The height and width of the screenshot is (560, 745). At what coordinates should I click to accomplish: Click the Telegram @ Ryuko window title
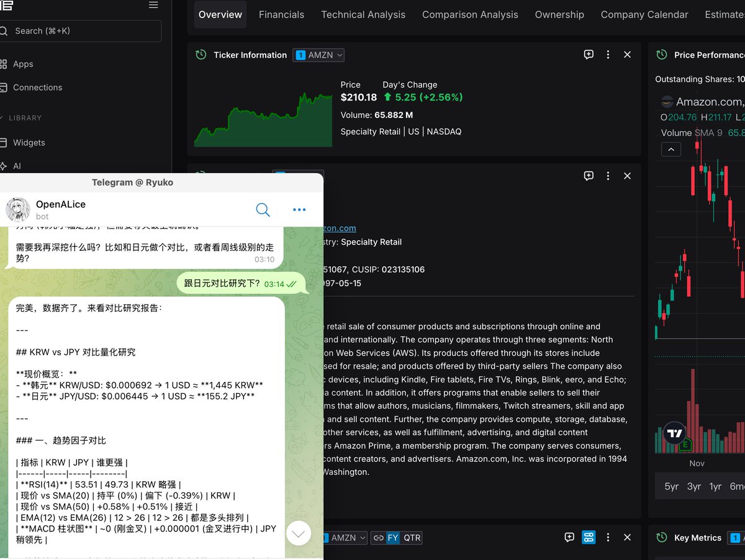133,183
